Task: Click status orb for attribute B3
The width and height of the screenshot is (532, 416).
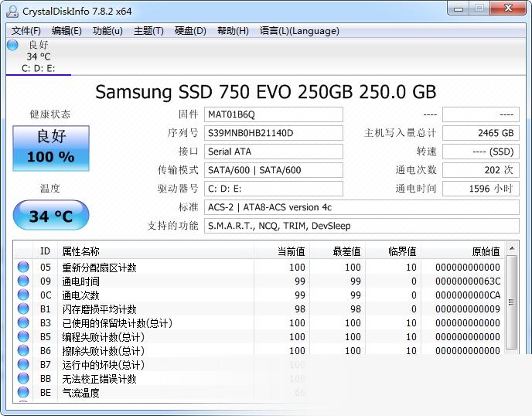Action: (x=23, y=322)
